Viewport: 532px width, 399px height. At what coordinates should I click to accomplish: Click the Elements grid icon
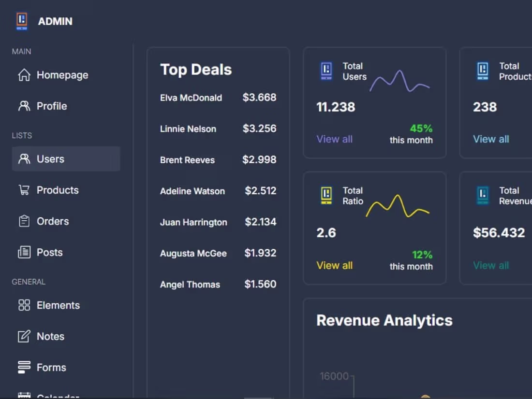(23, 305)
